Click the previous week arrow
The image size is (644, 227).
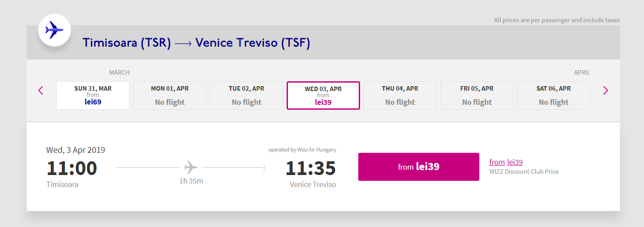pos(41,91)
